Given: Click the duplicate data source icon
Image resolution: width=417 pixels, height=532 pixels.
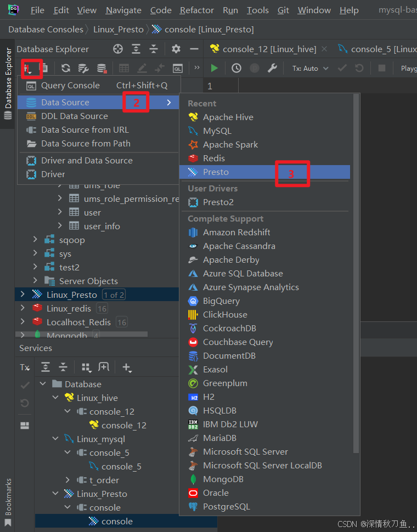Looking at the screenshot, I should [44, 68].
